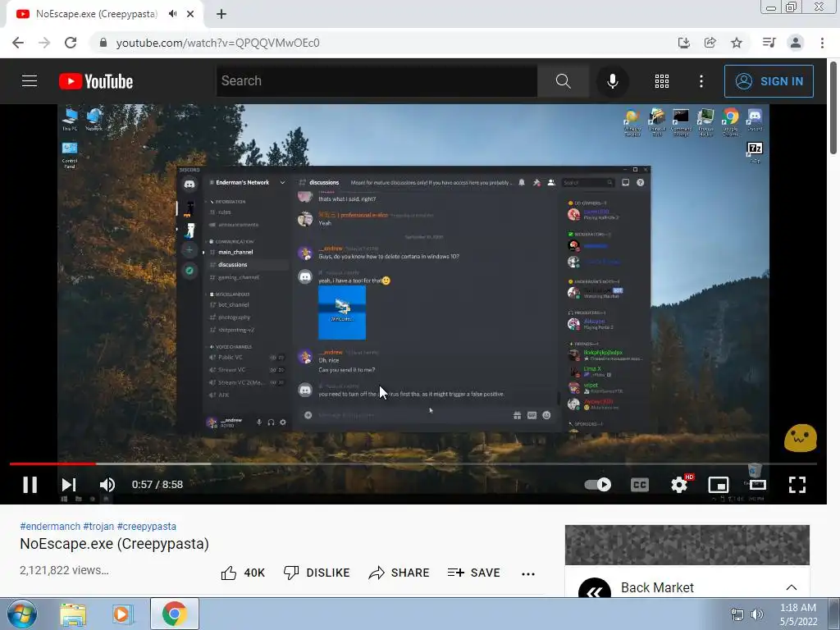
Task: Click the taskbar clock showing 1:18 AM
Action: coord(798,614)
